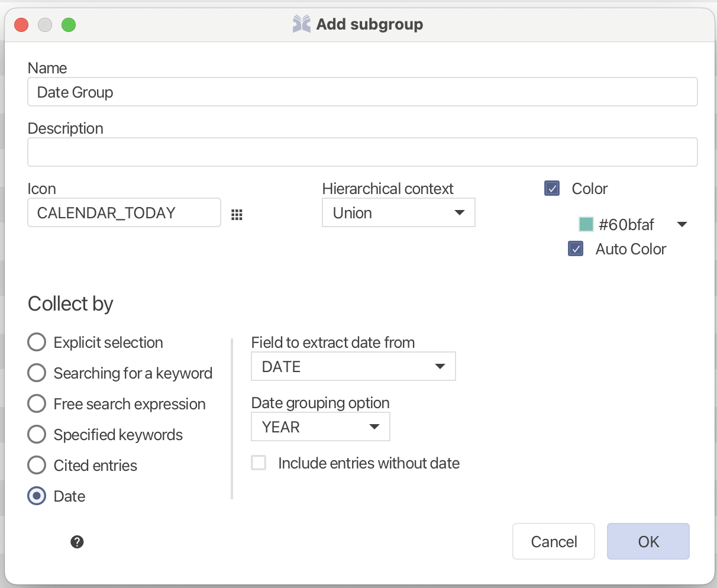Enable Include entries without date

[x=259, y=463]
